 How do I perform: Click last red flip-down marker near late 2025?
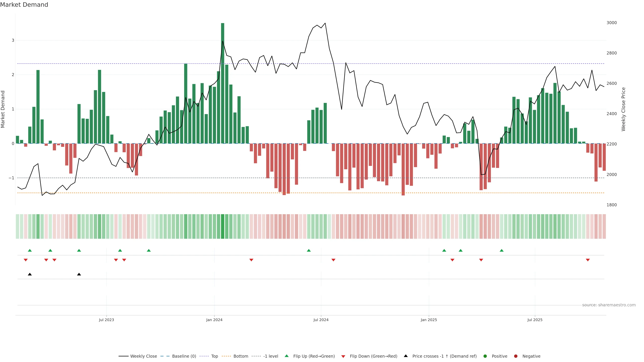(x=588, y=260)
